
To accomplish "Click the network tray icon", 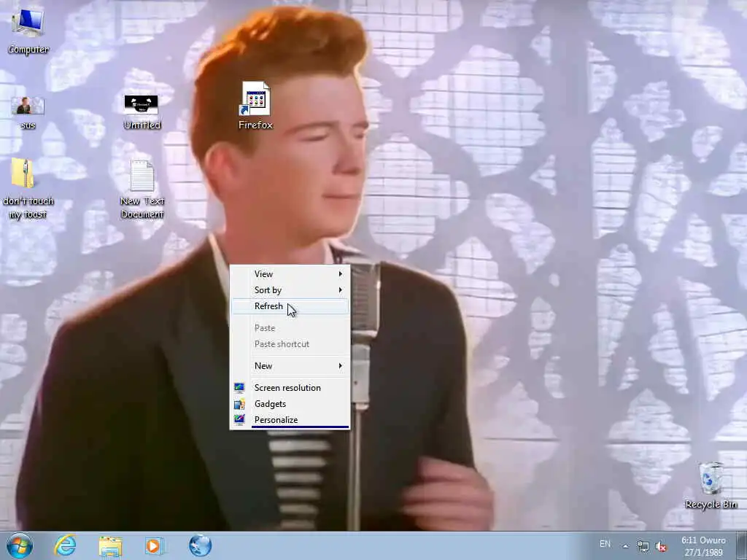I will tap(643, 546).
